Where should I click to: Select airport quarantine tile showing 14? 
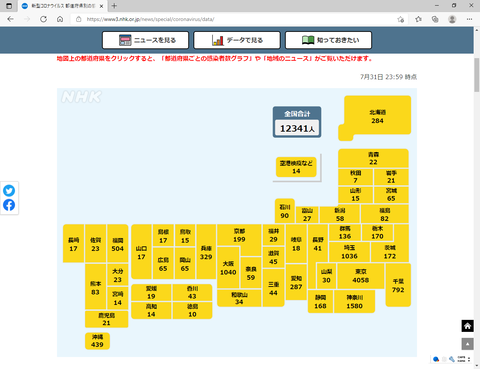click(296, 167)
